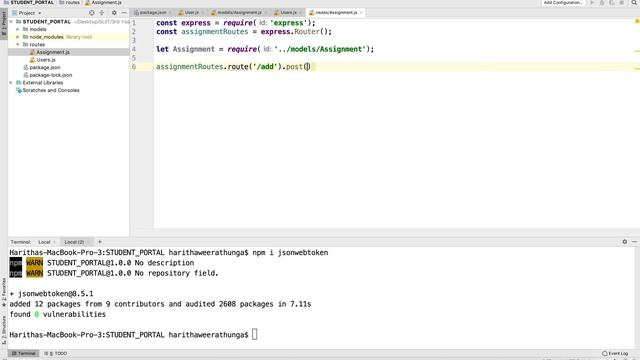
Task: Toggle the Favorites side tab
Action: 4,292
